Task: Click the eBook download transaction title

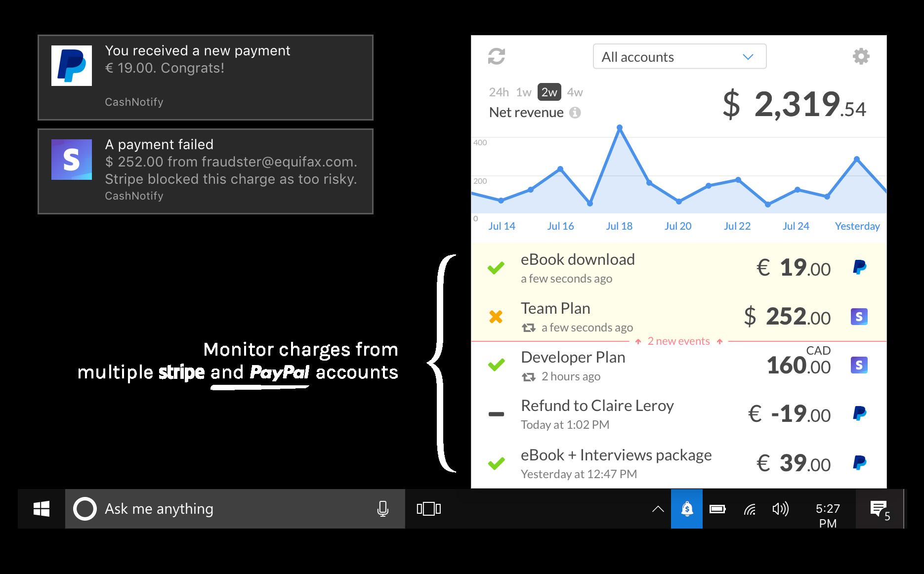Action: (x=578, y=259)
